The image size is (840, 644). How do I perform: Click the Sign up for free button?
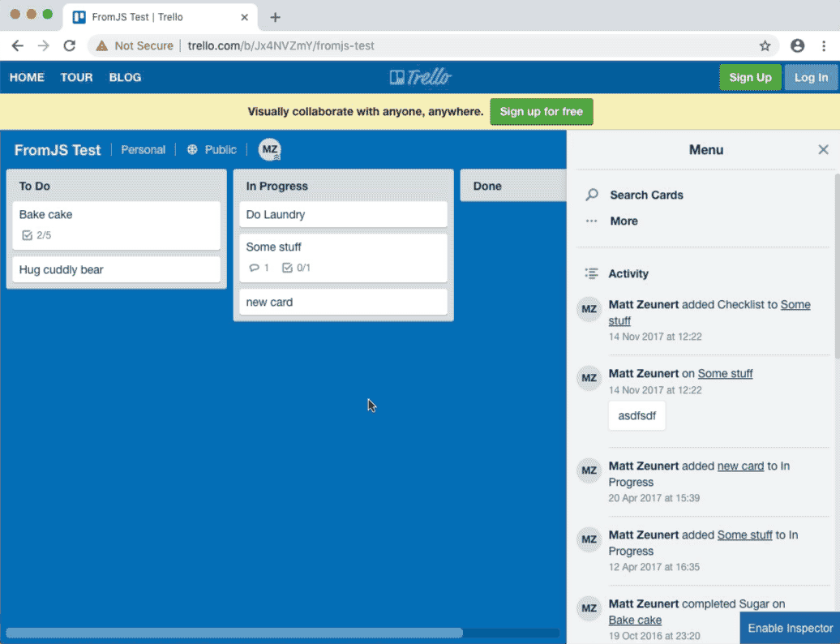(x=541, y=111)
